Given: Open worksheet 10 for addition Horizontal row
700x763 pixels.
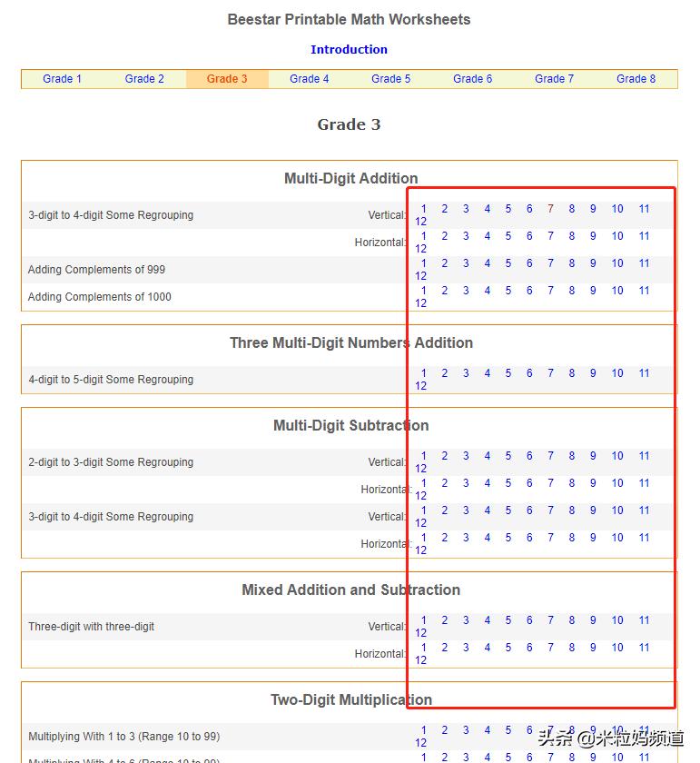Looking at the screenshot, I should [x=617, y=236].
